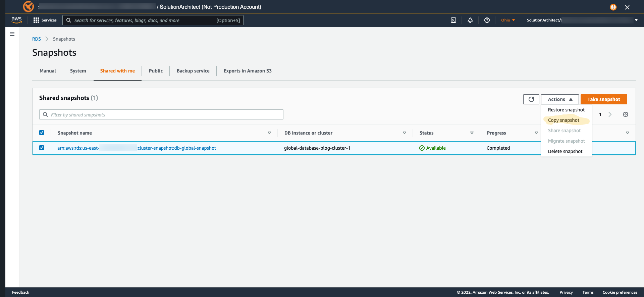Open the help question mark icon
644x297 pixels.
pyautogui.click(x=487, y=20)
